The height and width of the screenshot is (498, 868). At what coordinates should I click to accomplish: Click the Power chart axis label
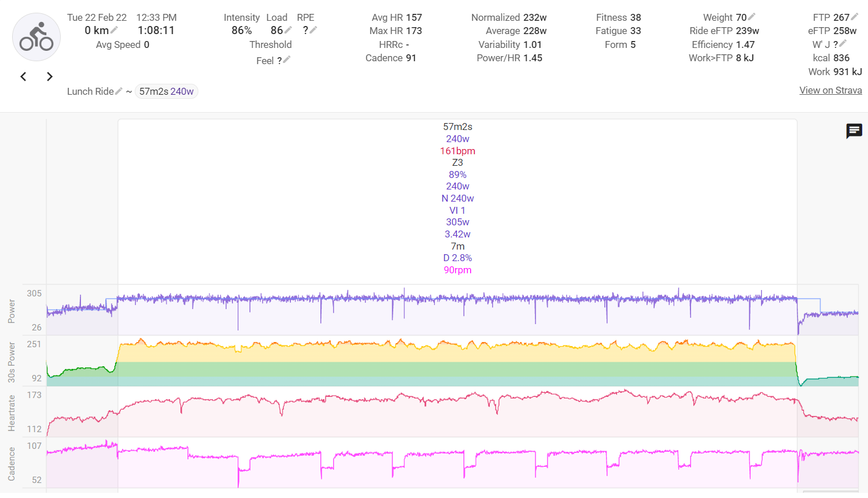click(x=12, y=311)
